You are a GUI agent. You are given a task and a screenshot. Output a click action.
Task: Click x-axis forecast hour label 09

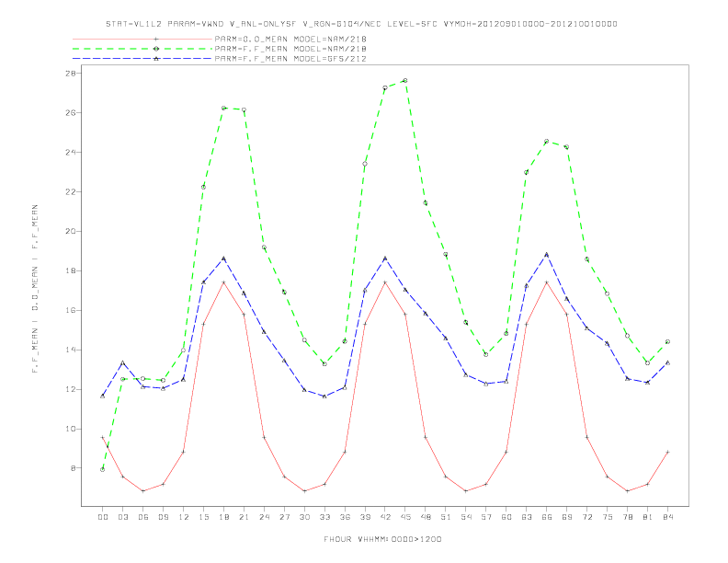[163, 517]
